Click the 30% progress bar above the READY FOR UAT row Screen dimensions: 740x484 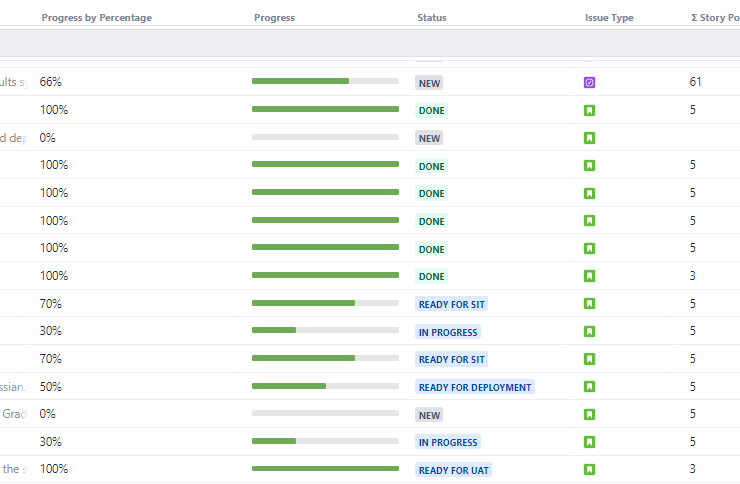coord(325,441)
